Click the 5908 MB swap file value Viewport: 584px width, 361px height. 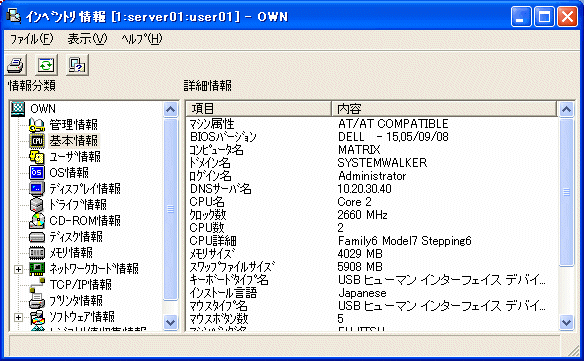coord(360,267)
